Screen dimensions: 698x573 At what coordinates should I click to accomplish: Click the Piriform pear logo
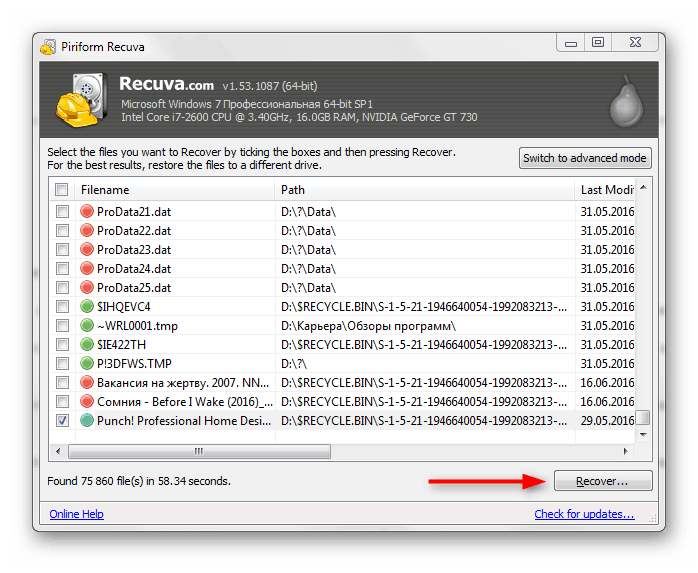point(626,101)
